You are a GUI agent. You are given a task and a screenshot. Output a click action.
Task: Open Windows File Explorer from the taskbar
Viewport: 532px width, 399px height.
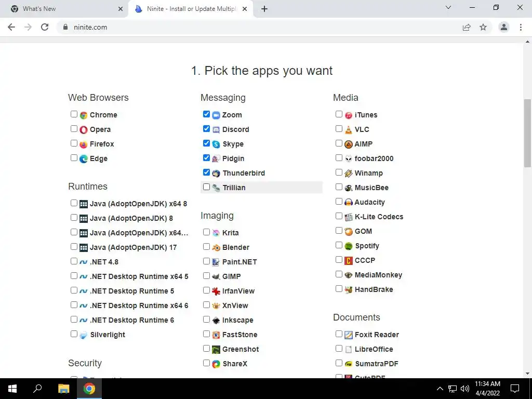63,389
